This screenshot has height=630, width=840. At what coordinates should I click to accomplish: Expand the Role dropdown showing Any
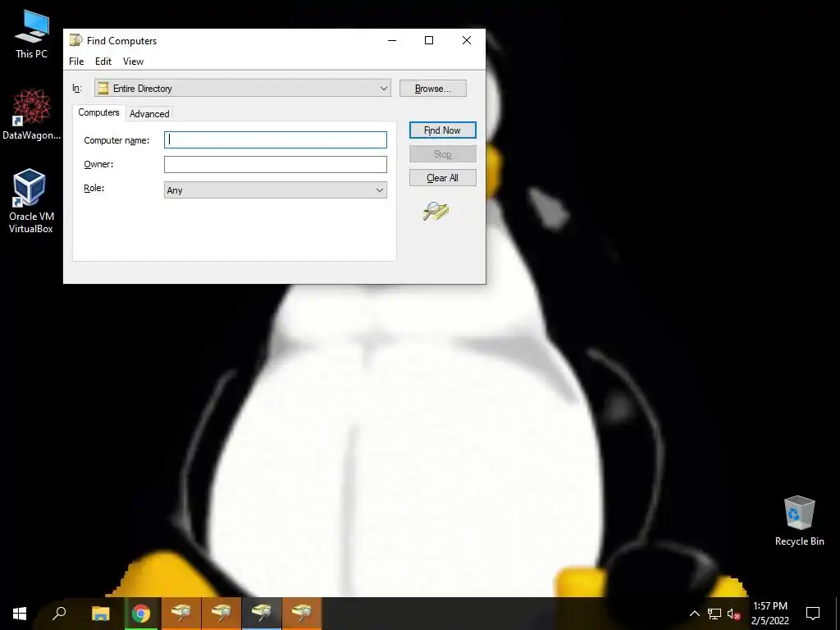276,190
